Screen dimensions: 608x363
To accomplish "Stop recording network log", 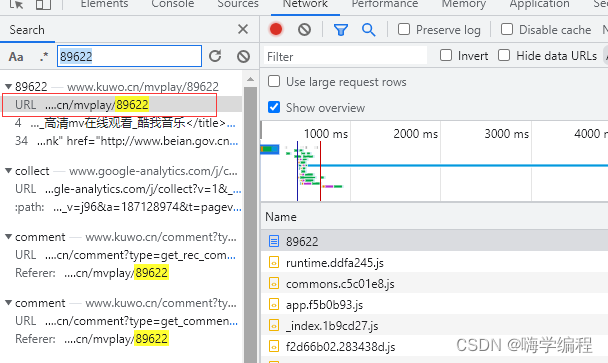I will (x=276, y=29).
